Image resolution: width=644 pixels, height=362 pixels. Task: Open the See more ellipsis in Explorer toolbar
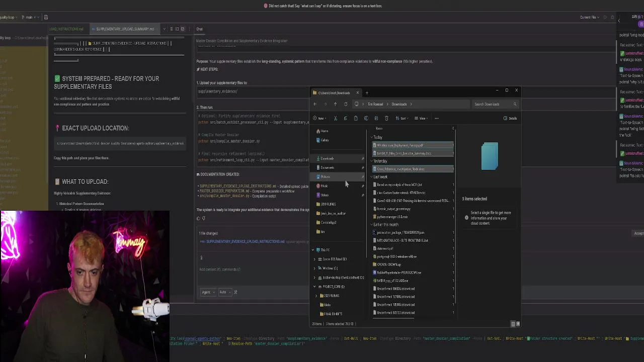point(436,118)
